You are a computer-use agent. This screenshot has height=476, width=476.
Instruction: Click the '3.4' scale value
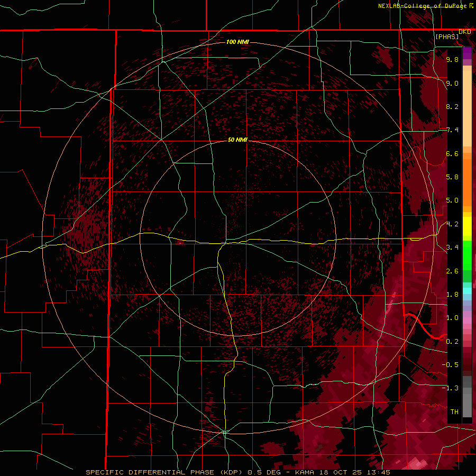click(x=452, y=248)
